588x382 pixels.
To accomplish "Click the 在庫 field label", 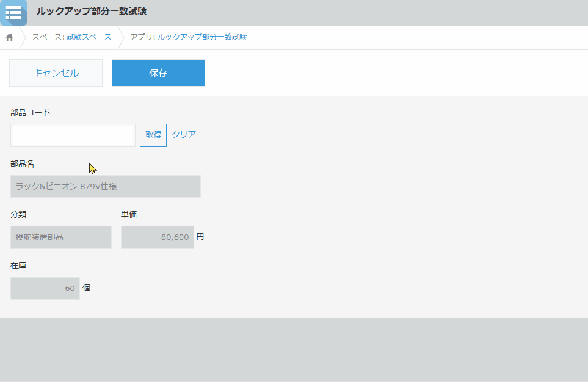I will click(x=18, y=265).
